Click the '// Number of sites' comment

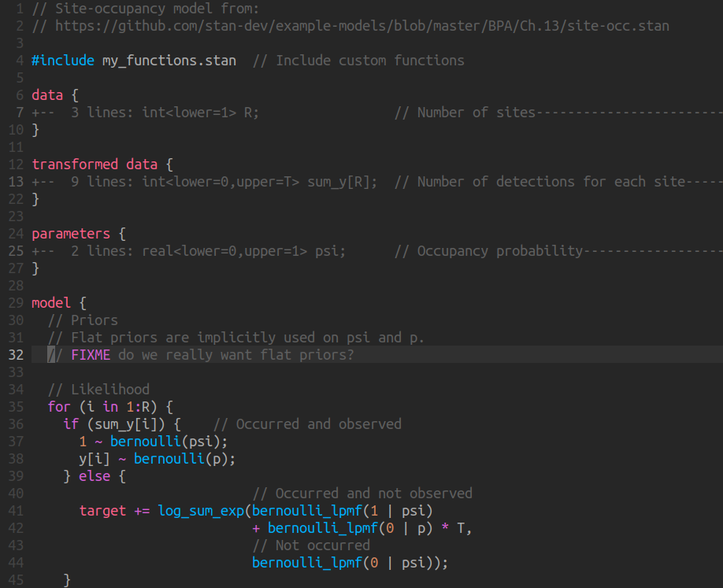click(x=465, y=113)
